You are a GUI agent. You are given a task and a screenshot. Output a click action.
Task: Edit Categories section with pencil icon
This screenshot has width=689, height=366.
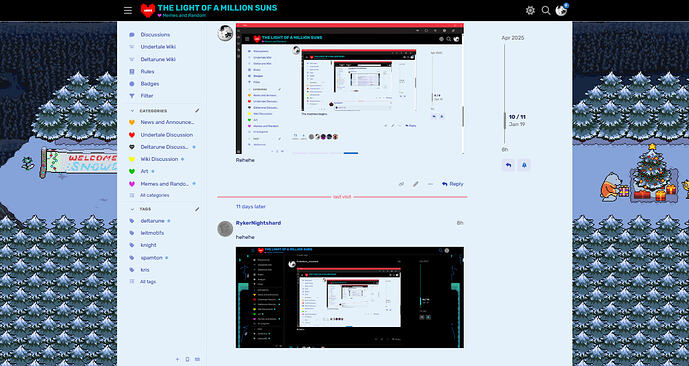coord(197,111)
